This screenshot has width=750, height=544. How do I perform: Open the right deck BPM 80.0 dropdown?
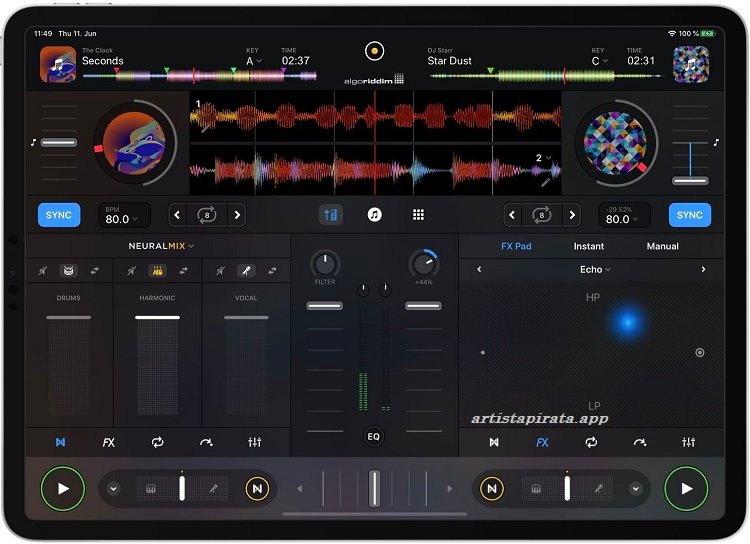pyautogui.click(x=624, y=215)
